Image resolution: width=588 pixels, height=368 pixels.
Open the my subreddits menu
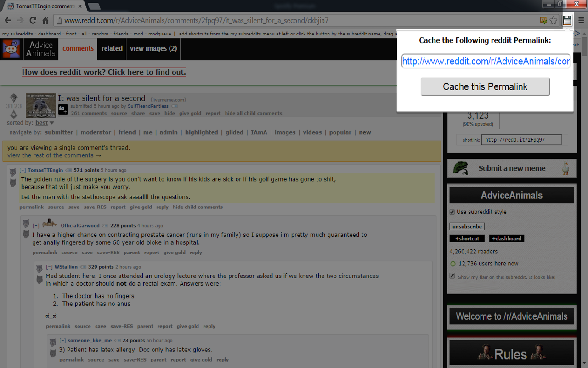[17, 34]
